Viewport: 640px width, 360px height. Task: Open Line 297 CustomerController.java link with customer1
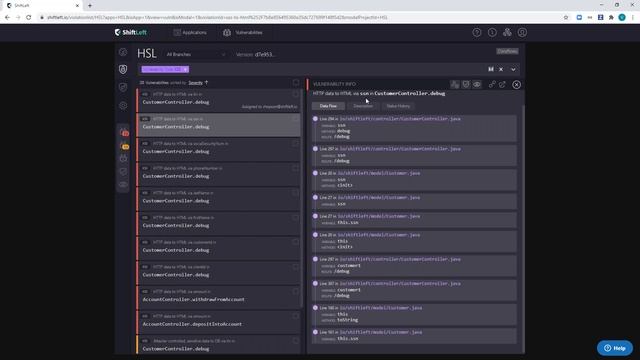click(x=400, y=259)
